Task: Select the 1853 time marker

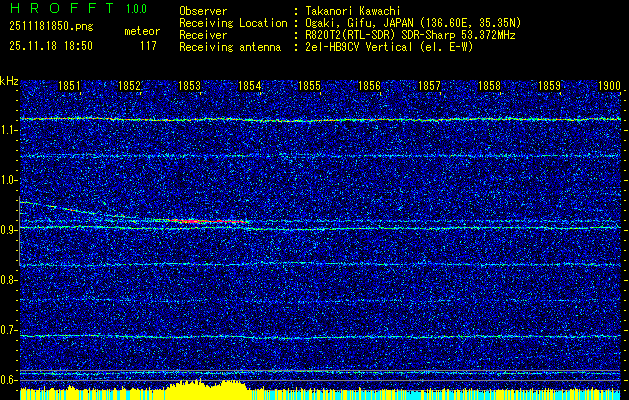Action: 189,87
